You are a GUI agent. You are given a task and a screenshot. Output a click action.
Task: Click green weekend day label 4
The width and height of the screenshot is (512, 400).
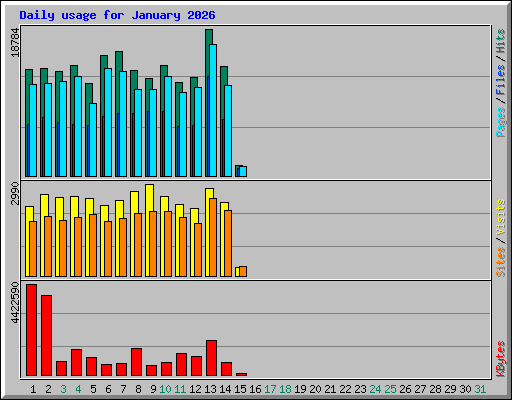click(x=78, y=389)
